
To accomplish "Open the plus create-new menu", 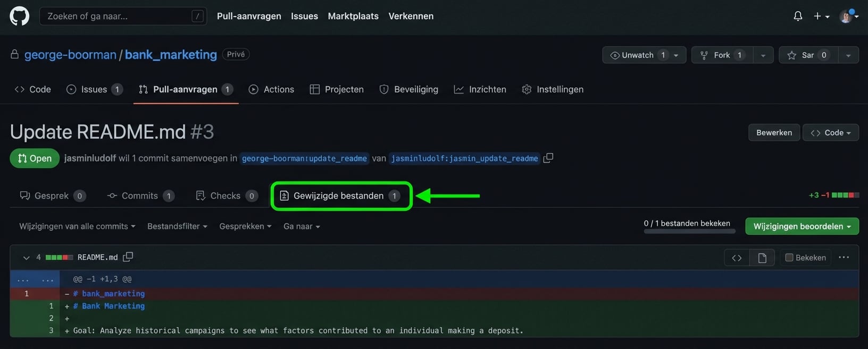I will click(822, 16).
